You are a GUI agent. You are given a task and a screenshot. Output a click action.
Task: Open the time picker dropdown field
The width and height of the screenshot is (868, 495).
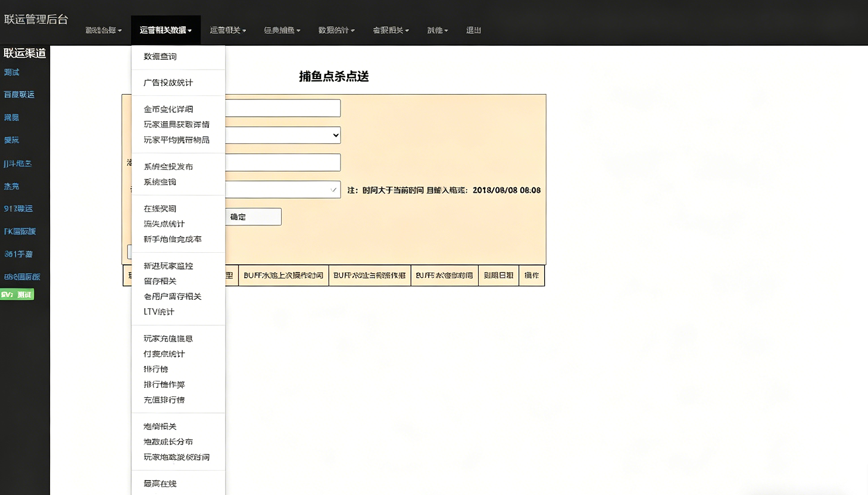point(280,189)
